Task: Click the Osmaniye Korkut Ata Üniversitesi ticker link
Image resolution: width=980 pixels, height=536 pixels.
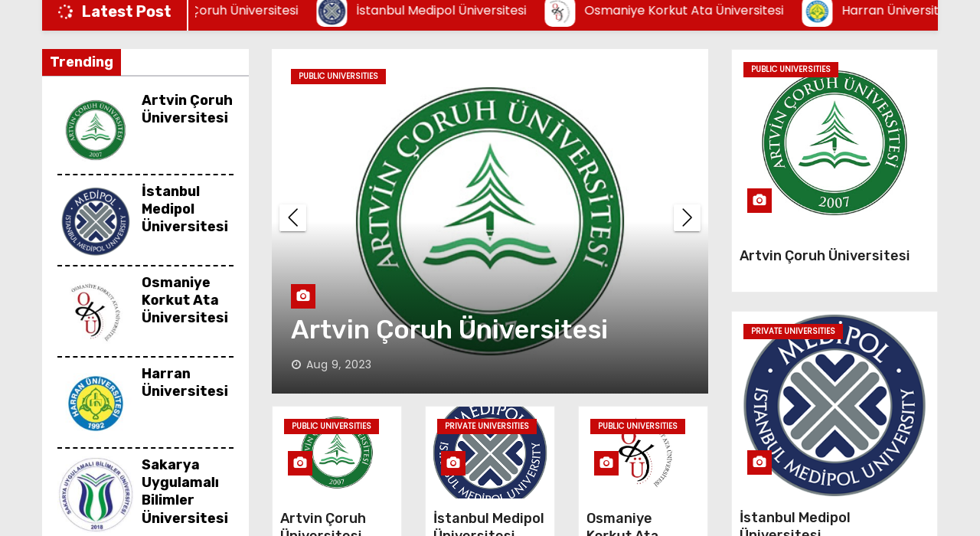Action: tap(684, 11)
